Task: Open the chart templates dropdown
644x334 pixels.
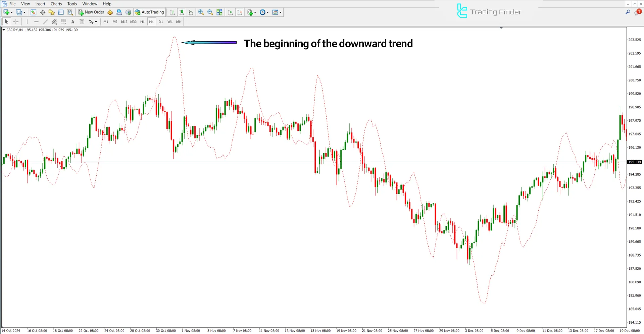Action: click(279, 12)
